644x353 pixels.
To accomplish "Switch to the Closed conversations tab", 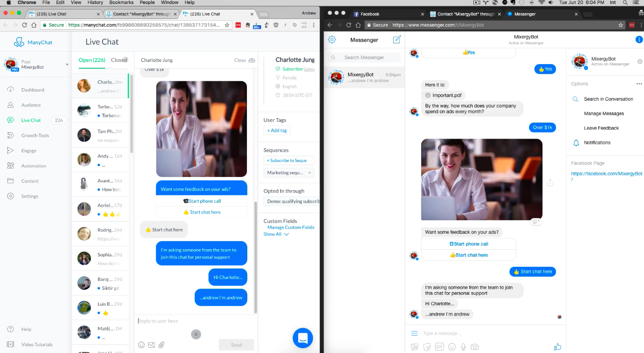I will (118, 60).
